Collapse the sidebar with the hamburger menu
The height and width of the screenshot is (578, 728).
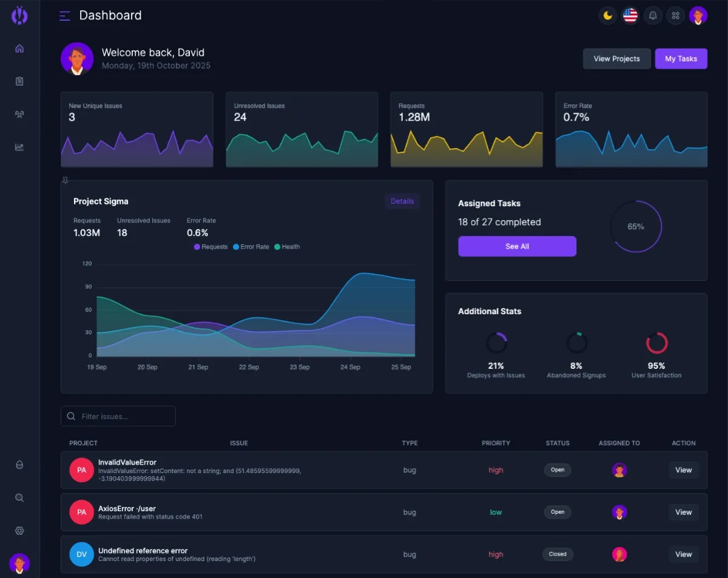tap(65, 16)
